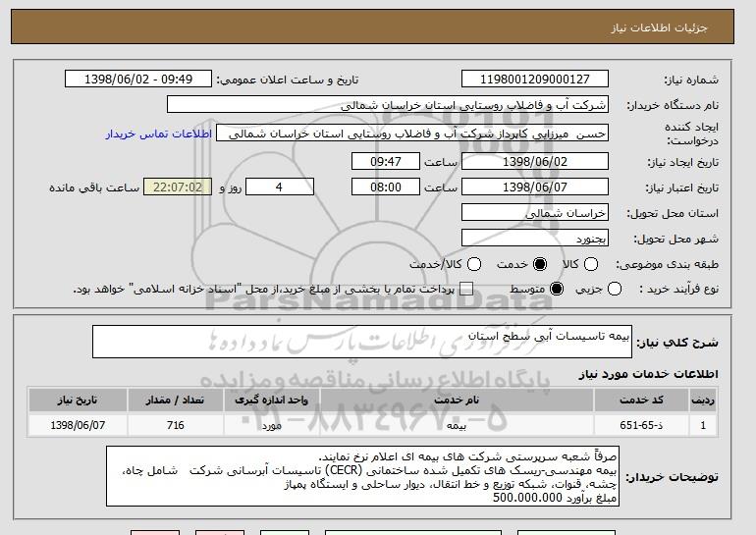Click the quantity cell 716

point(176,425)
